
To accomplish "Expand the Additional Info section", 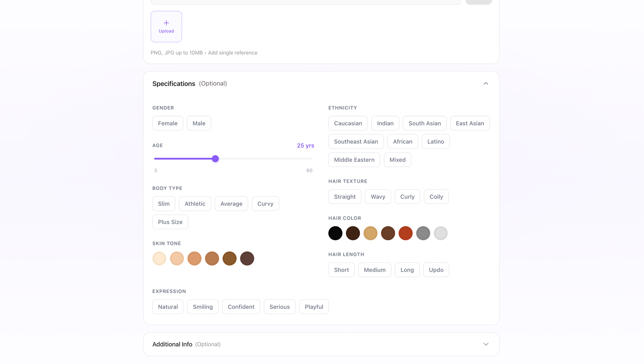I will [x=486, y=344].
